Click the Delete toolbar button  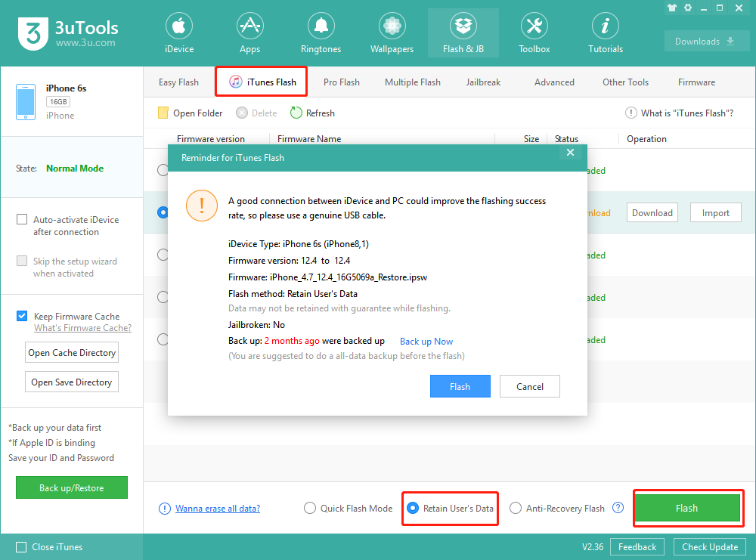coord(256,113)
